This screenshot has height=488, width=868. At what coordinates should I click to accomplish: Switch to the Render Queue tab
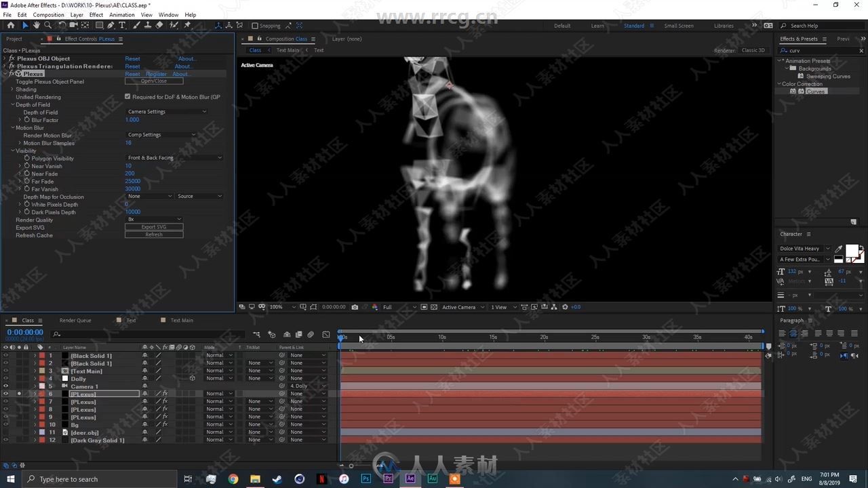75,321
